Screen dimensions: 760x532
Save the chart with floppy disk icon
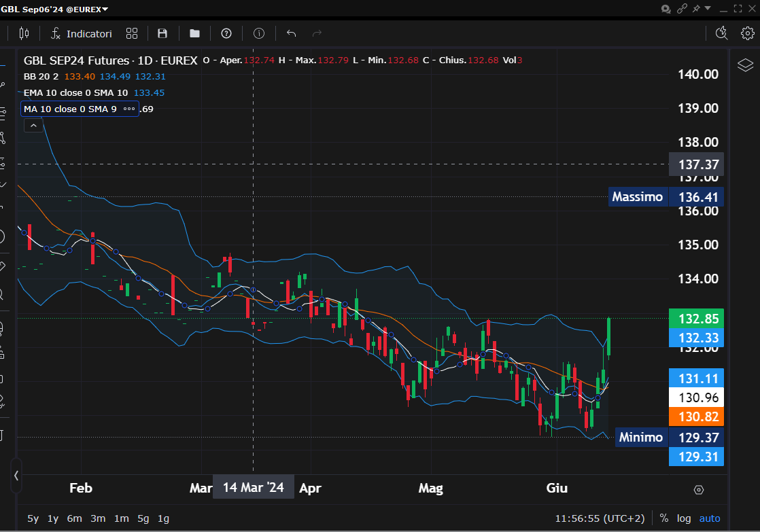(162, 33)
